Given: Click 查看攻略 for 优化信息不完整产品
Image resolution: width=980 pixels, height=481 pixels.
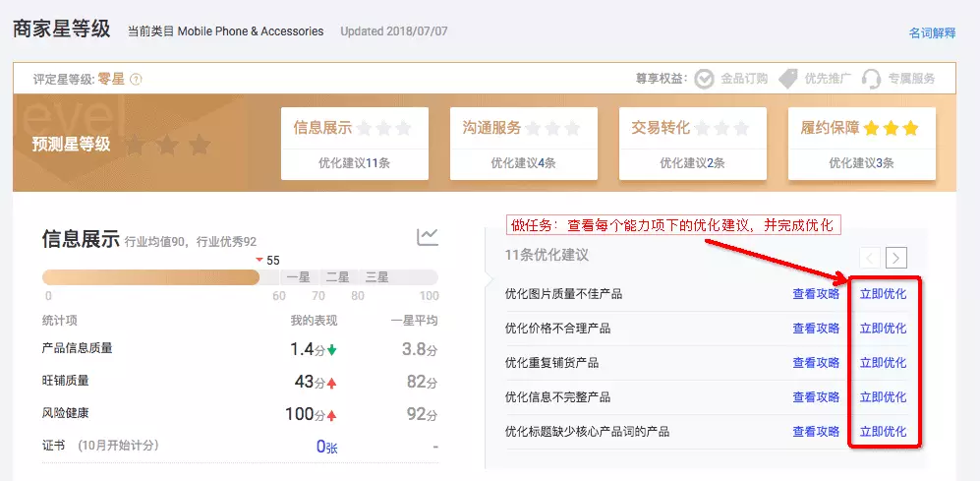Looking at the screenshot, I should (816, 396).
